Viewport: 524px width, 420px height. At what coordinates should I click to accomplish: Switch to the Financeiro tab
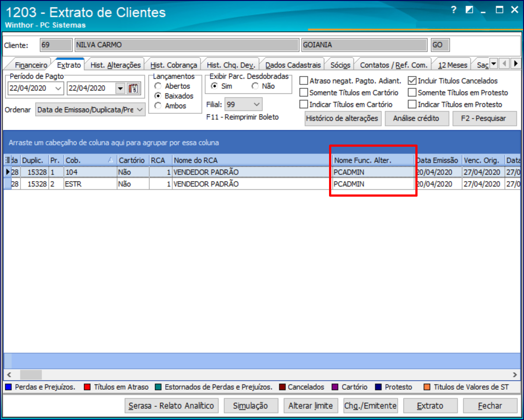click(31, 65)
